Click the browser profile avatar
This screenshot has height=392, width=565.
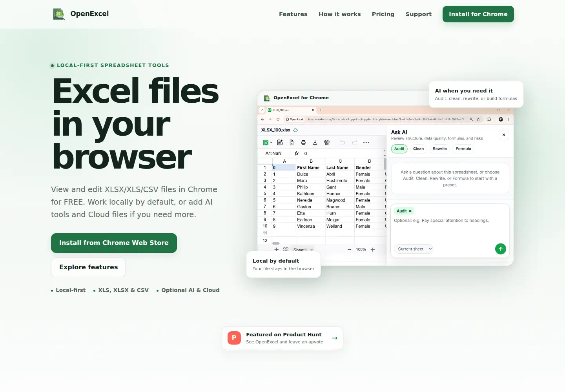click(501, 119)
